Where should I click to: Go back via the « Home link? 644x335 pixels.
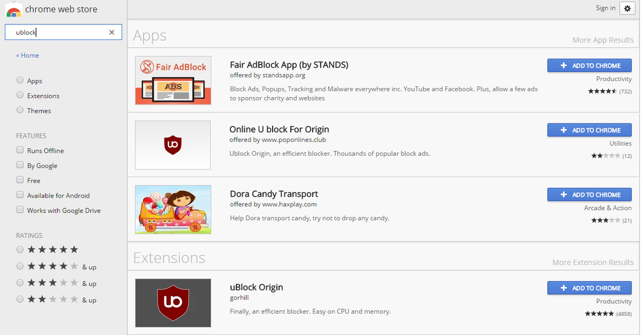coord(27,55)
